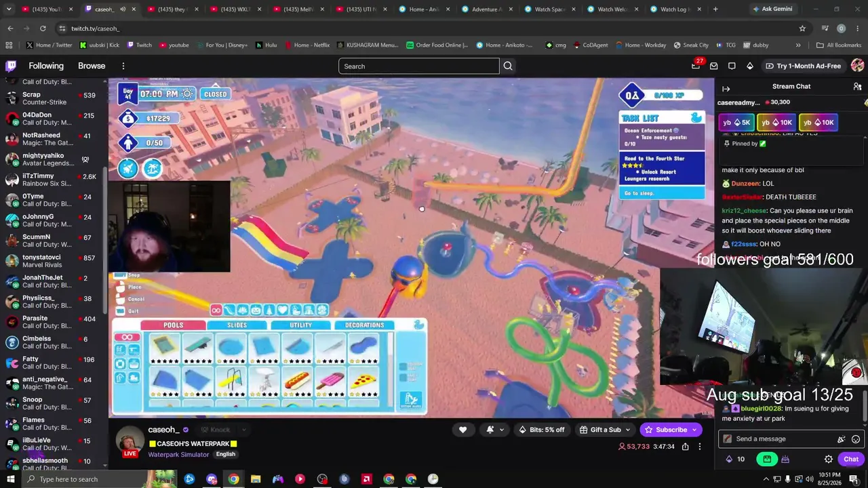Expand the Subscribe button dropdown arrow
Viewport: 868px width, 488px height.
(x=694, y=430)
